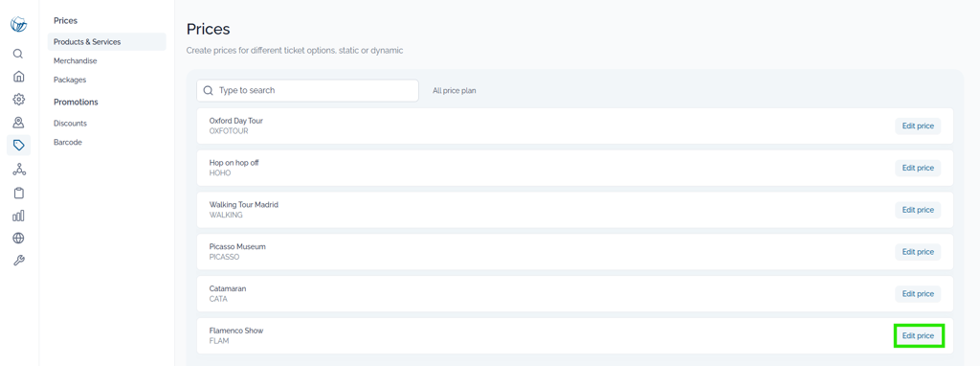The height and width of the screenshot is (366, 980).
Task: Edit price for Oxford Day Tour
Action: click(918, 126)
